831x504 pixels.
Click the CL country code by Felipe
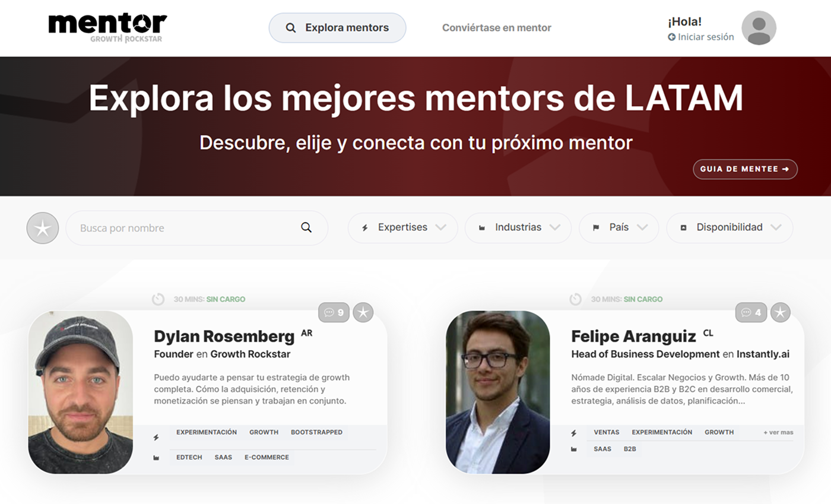click(708, 333)
